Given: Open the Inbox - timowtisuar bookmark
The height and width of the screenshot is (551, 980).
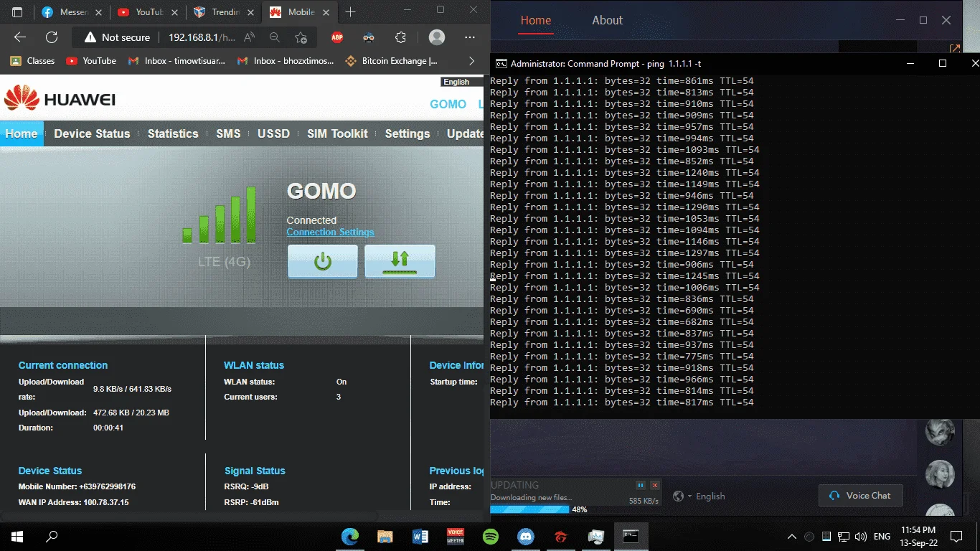Looking at the screenshot, I should click(x=176, y=61).
